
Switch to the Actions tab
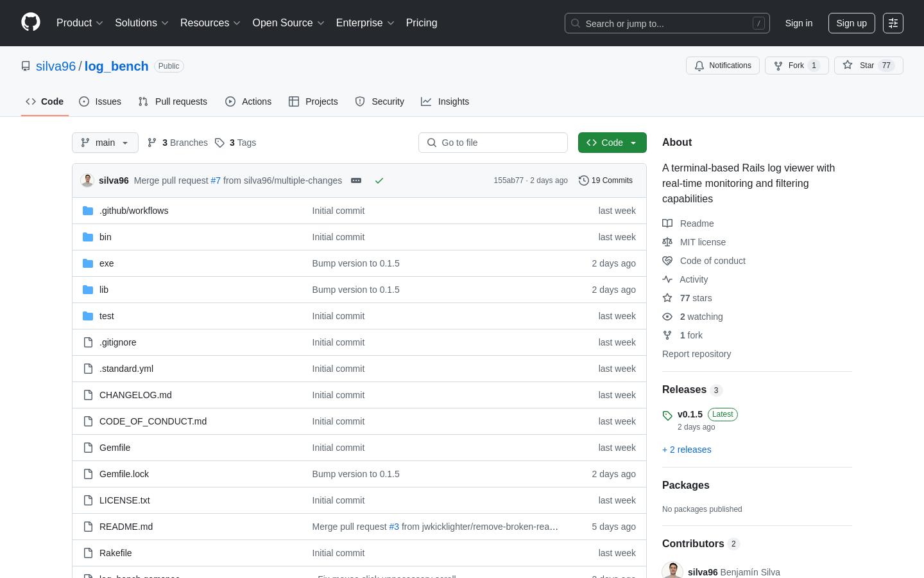coord(248,101)
